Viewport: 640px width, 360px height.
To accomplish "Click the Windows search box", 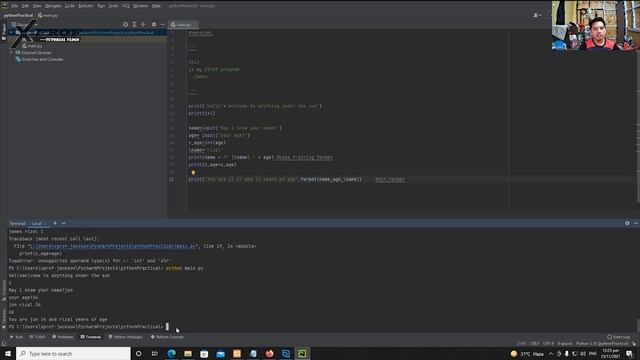I will click(x=73, y=353).
